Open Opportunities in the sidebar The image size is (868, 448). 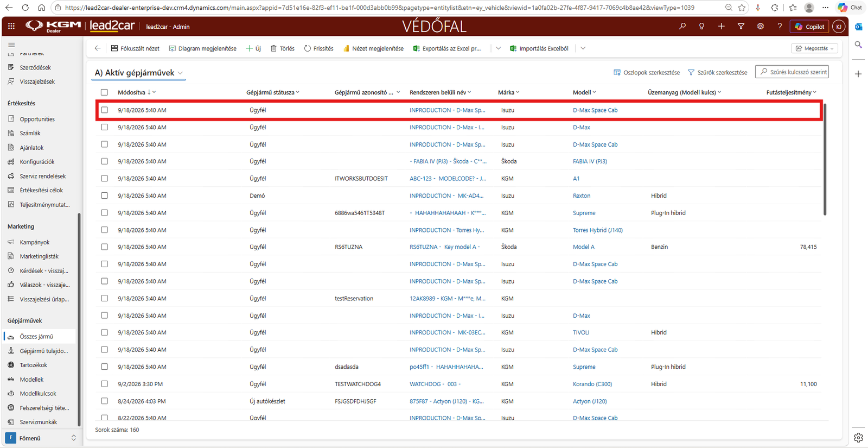(x=37, y=119)
